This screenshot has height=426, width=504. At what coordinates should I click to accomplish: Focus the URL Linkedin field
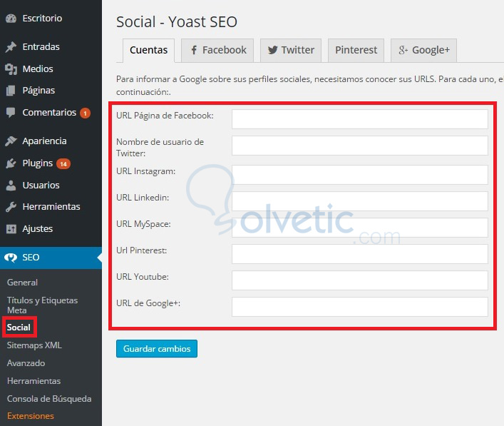tap(360, 201)
